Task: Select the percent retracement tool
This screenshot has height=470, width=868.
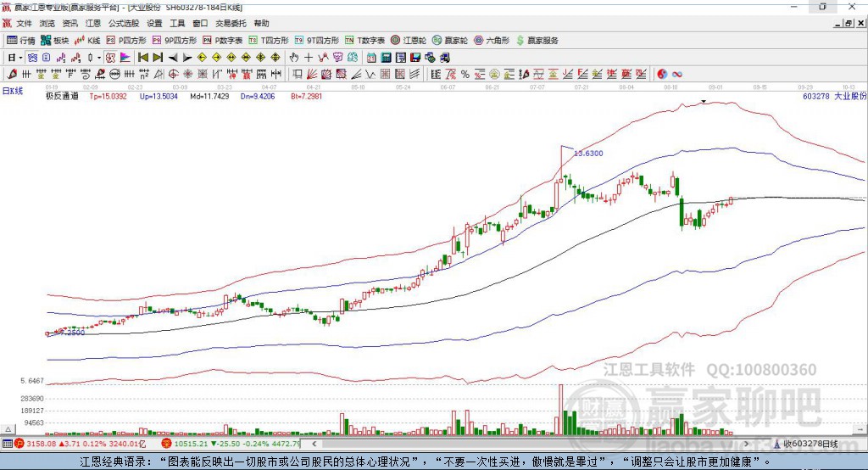Action: (465, 75)
